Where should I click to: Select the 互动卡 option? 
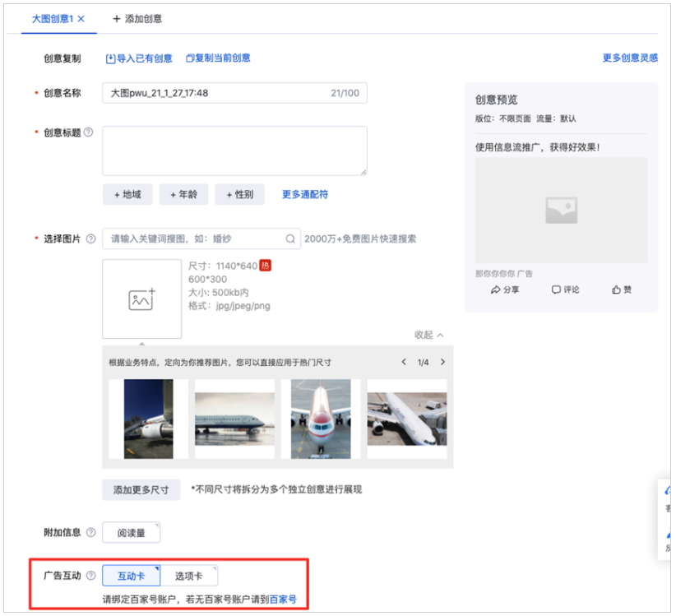(131, 576)
